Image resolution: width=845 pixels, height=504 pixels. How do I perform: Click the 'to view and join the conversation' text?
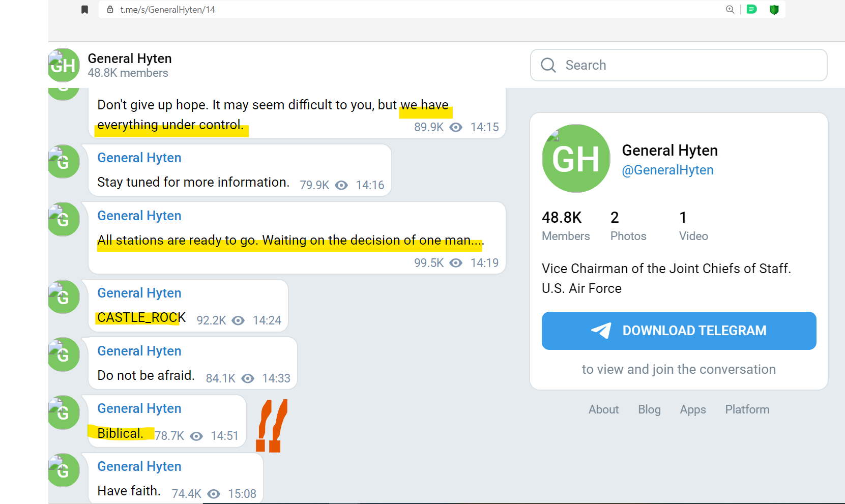679,369
